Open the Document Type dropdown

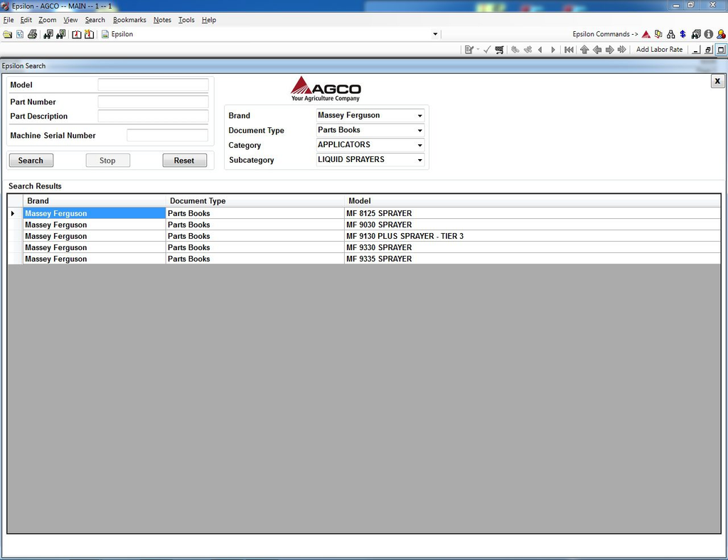click(419, 131)
